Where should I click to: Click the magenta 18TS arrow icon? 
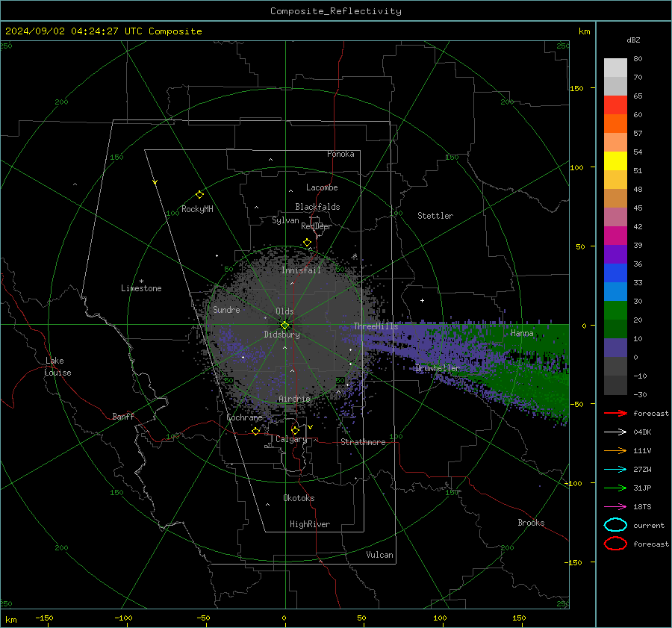point(615,507)
